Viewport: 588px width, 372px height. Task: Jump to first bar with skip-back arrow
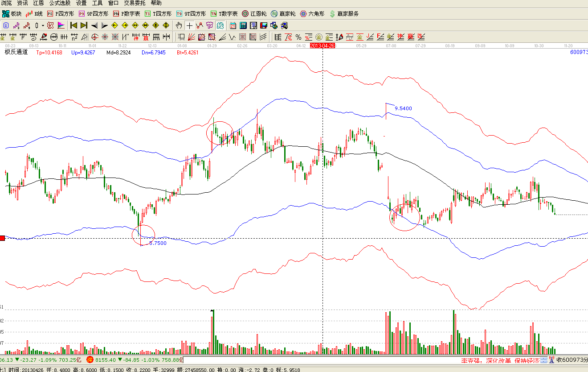[x=73, y=25]
